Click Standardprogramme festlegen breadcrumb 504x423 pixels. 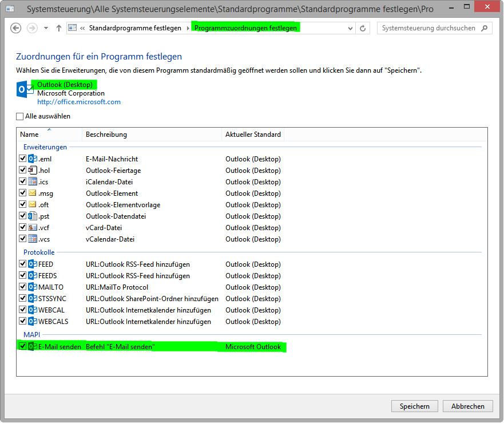[x=135, y=28]
